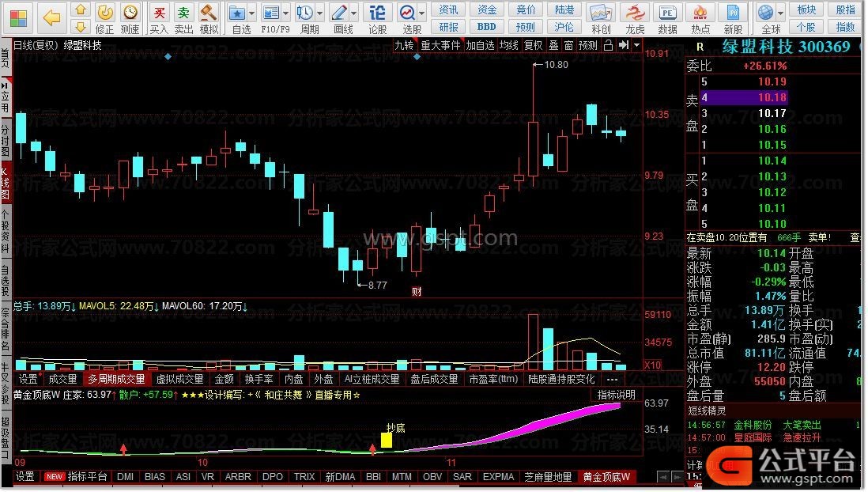Image resolution: width=868 pixels, height=492 pixels.
Task: Click the skip-to-end arrow icon above chart
Action: pos(624,45)
